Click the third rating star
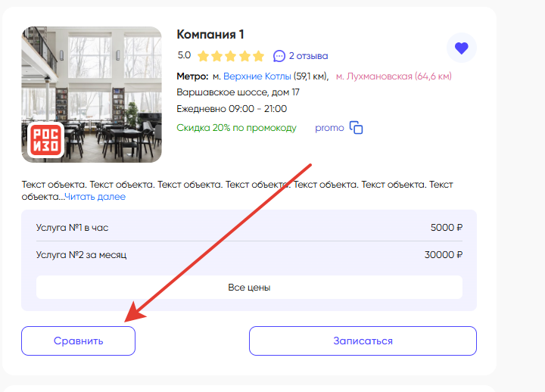 coord(231,56)
